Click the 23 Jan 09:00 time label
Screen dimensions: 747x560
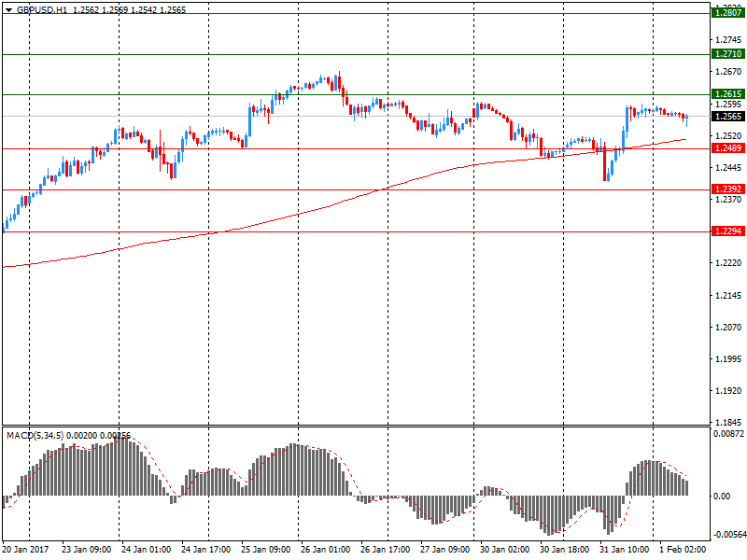point(86,550)
